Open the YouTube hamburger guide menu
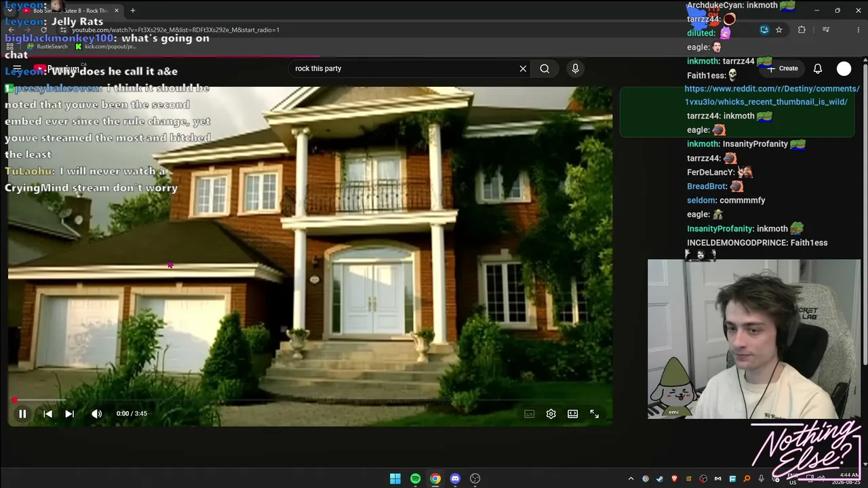The width and height of the screenshot is (868, 488). [x=16, y=68]
